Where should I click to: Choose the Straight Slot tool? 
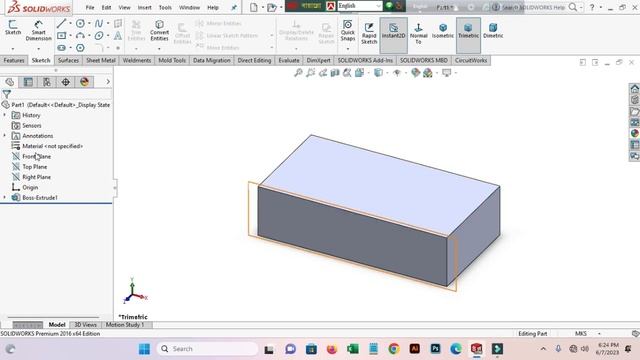click(x=61, y=48)
